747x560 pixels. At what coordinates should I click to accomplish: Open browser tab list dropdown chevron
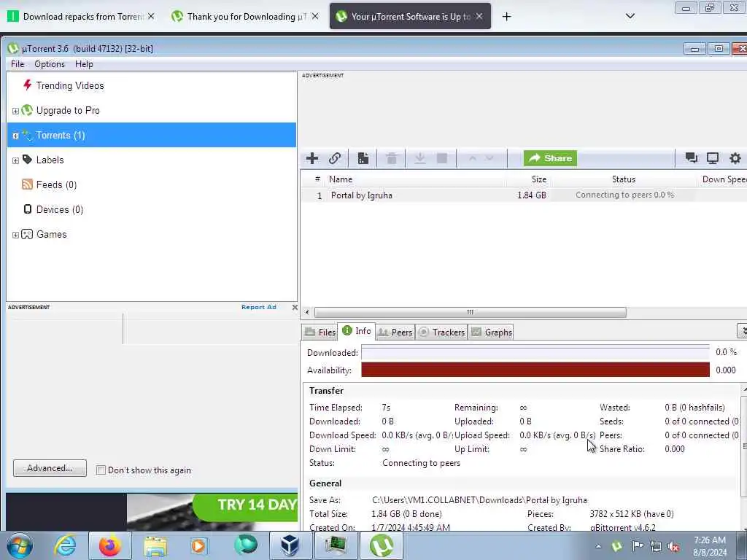tap(630, 16)
